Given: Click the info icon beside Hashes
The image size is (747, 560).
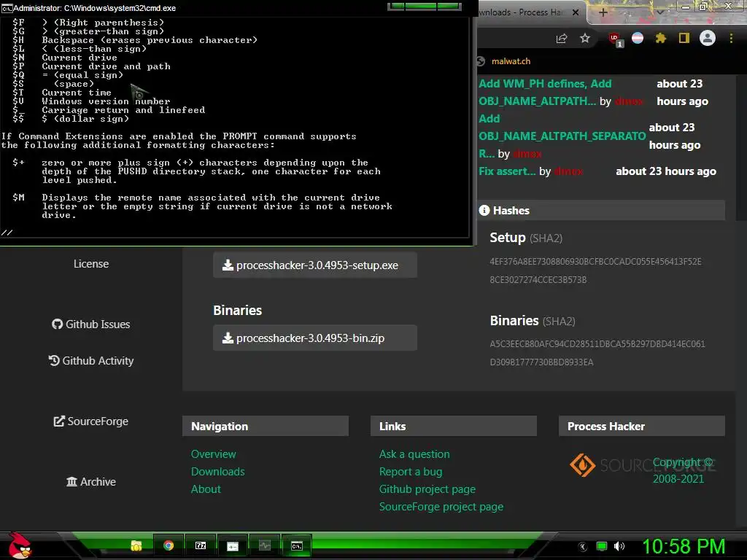Looking at the screenshot, I should [484, 211].
